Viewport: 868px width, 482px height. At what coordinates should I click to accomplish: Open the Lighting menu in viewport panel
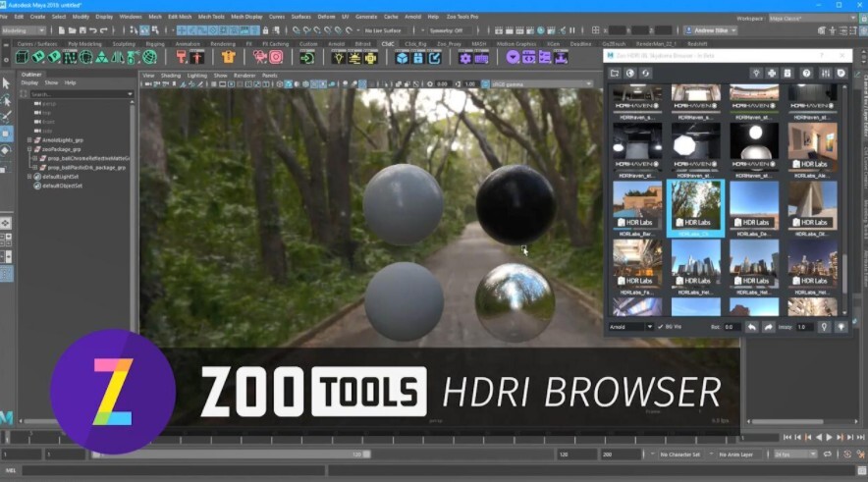197,75
